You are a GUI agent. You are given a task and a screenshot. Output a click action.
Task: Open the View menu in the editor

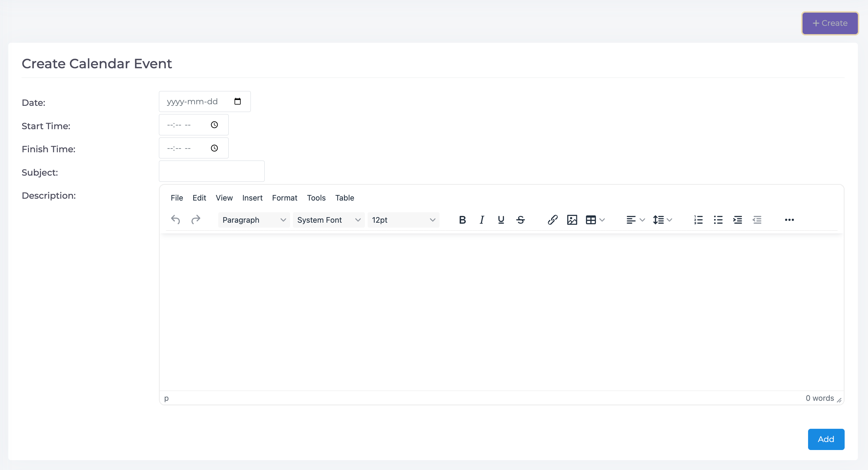(x=224, y=198)
